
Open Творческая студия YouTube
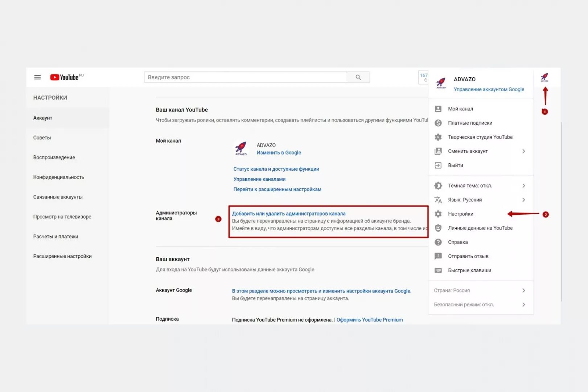click(x=480, y=137)
